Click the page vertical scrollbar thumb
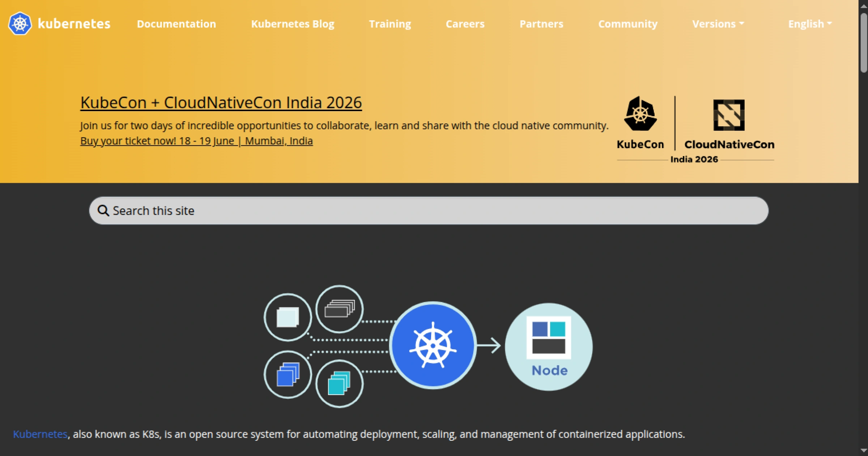 [864, 43]
